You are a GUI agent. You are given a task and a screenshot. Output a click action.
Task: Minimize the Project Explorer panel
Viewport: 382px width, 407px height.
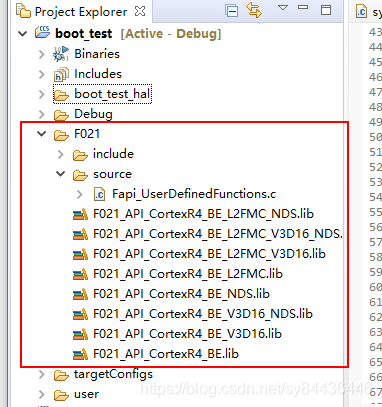[x=303, y=7]
